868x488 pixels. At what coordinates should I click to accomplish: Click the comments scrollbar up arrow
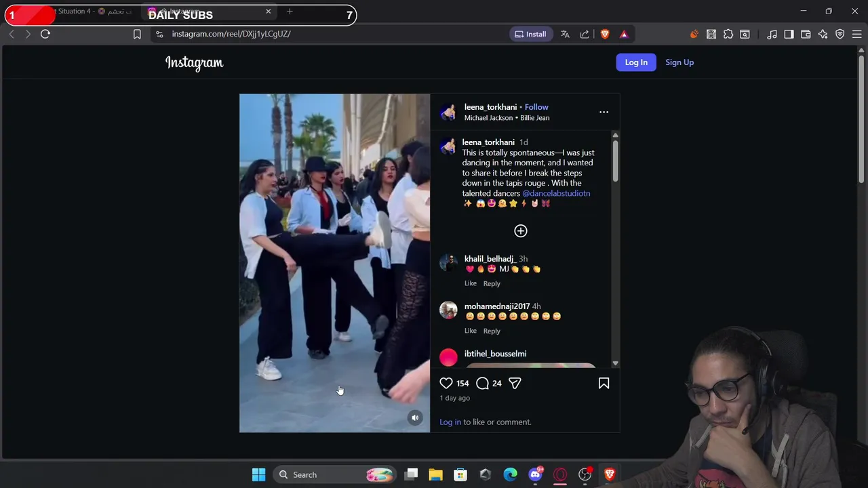(615, 135)
